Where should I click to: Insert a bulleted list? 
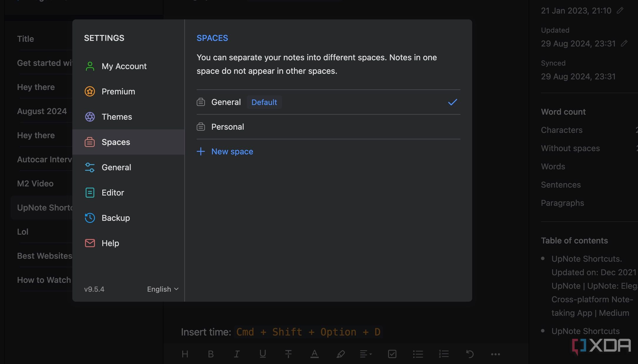418,354
